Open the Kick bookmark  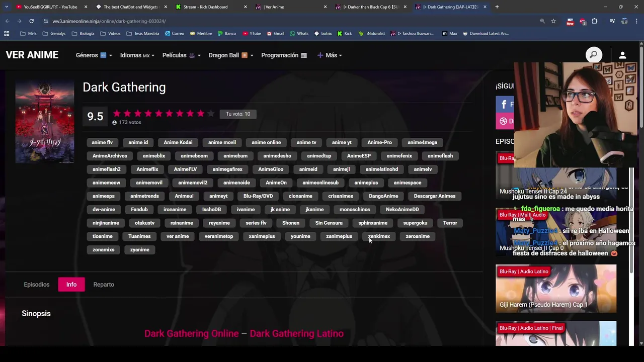344,34
